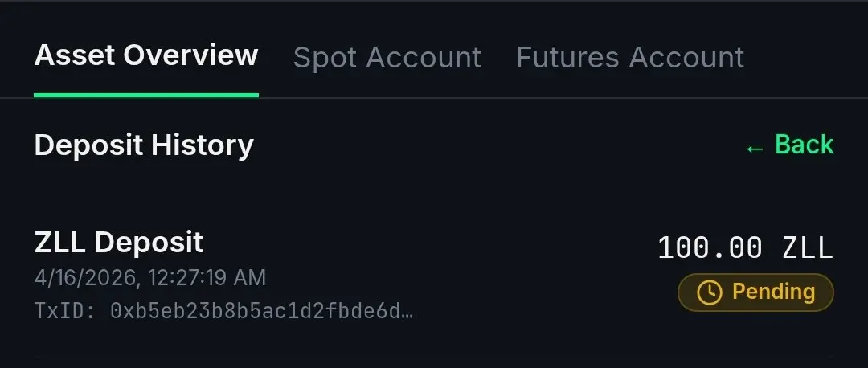Viewport: 868px width, 368px height.
Task: Click the clock icon in the Pending badge
Action: 709,292
